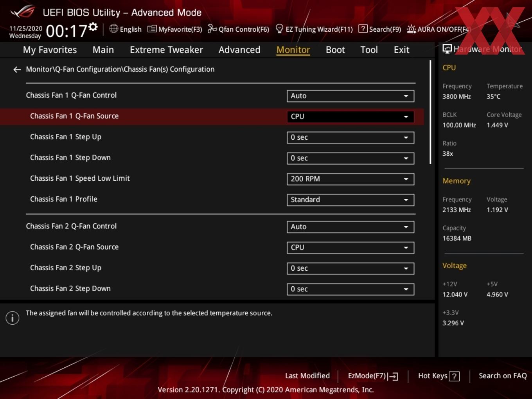The image size is (532, 399).
Task: Open Chassis Fan 1 Step Up dropdown
Action: (x=350, y=137)
